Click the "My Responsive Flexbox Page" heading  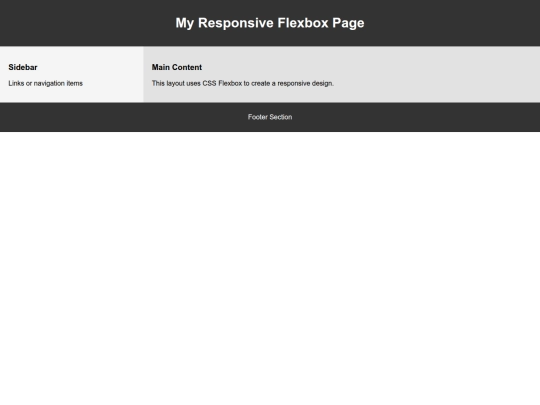coord(270,23)
